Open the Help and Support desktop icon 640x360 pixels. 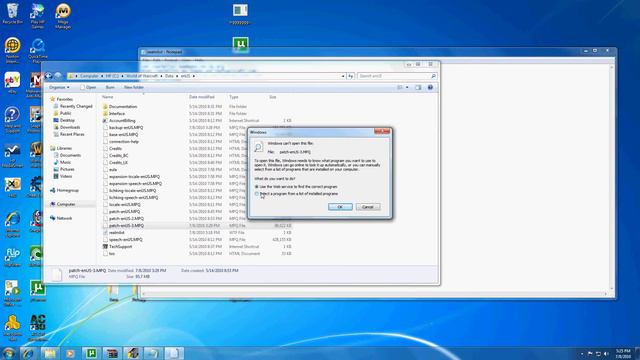[x=12, y=120]
